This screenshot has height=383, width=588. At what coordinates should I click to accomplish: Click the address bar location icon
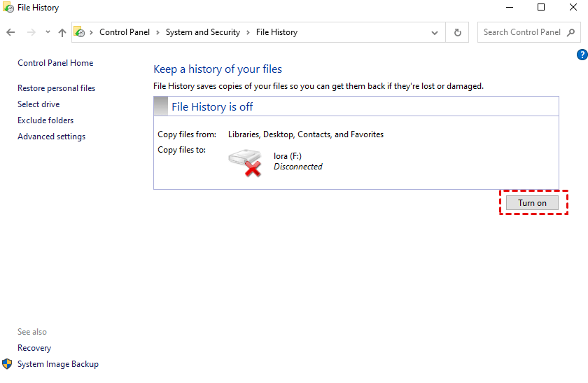(80, 32)
